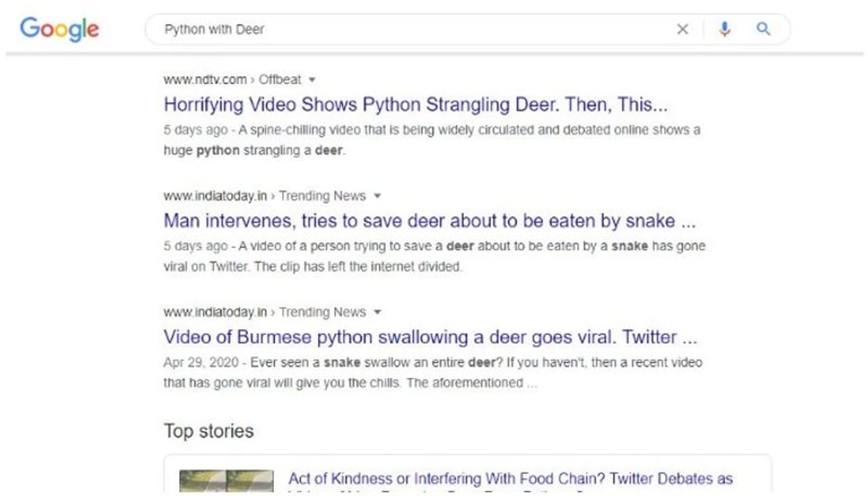This screenshot has height=496, width=868.
Task: Open "Man intervenes, tries to save deer" result
Action: (429, 221)
